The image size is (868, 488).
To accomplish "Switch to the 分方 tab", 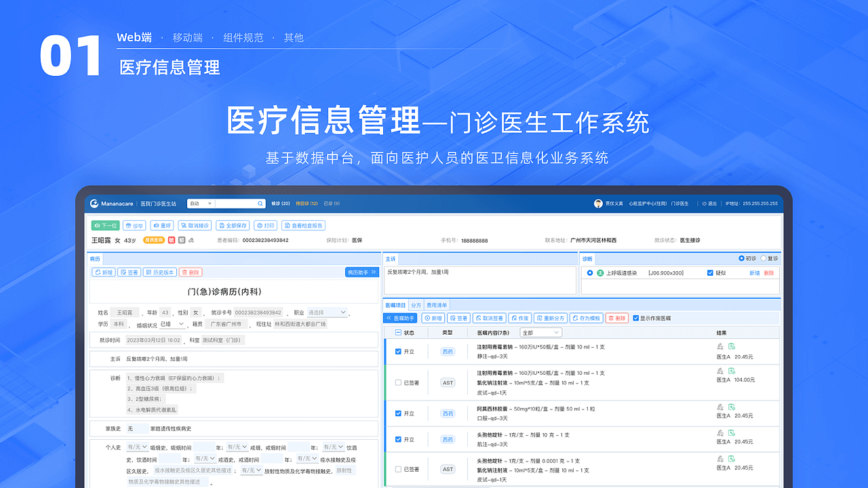I will [x=416, y=306].
